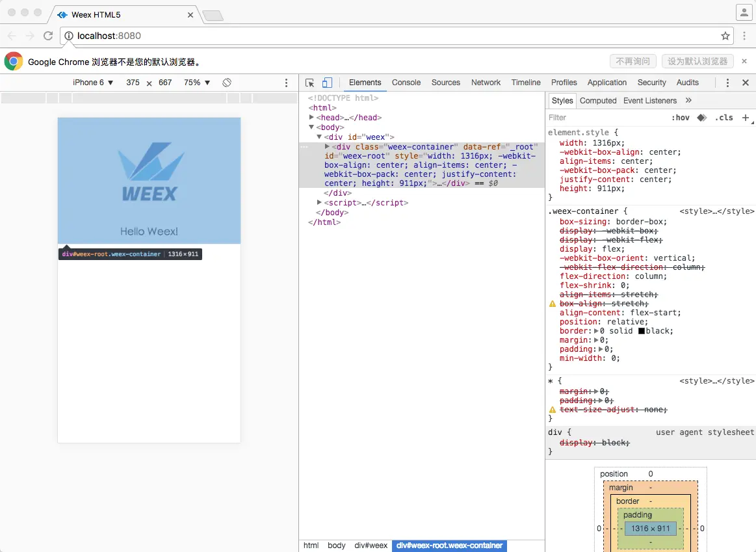Open the Timeline tab
Viewport: 756px width, 552px height.
(x=525, y=83)
